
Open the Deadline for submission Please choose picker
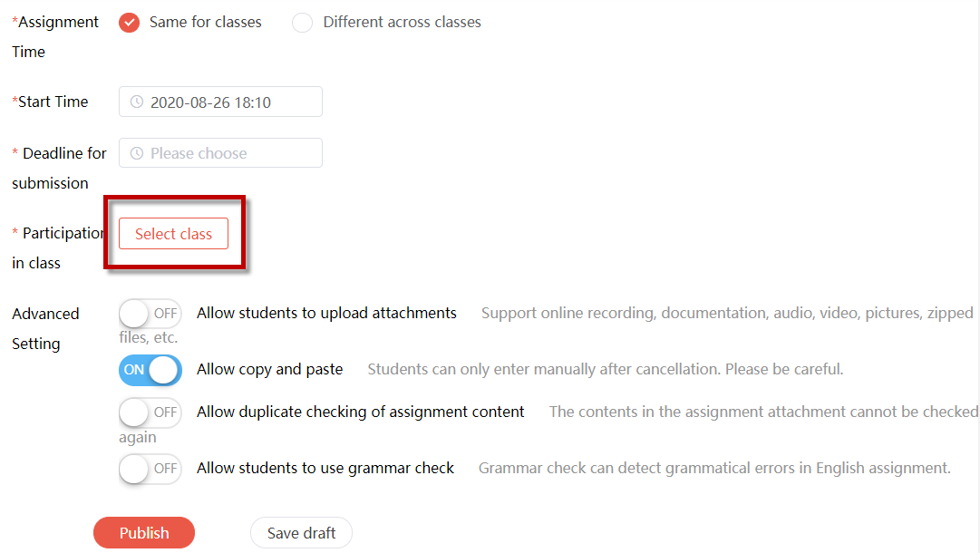[220, 153]
